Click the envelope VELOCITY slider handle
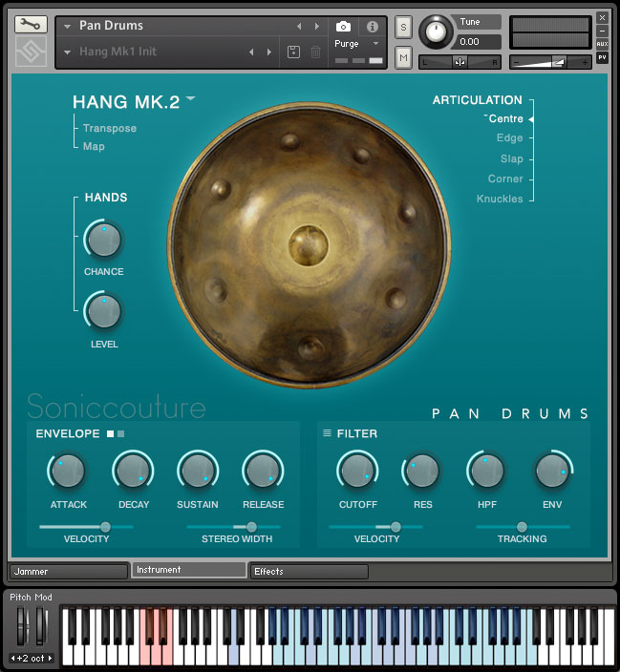Viewport: 620px width, 672px height. [105, 527]
